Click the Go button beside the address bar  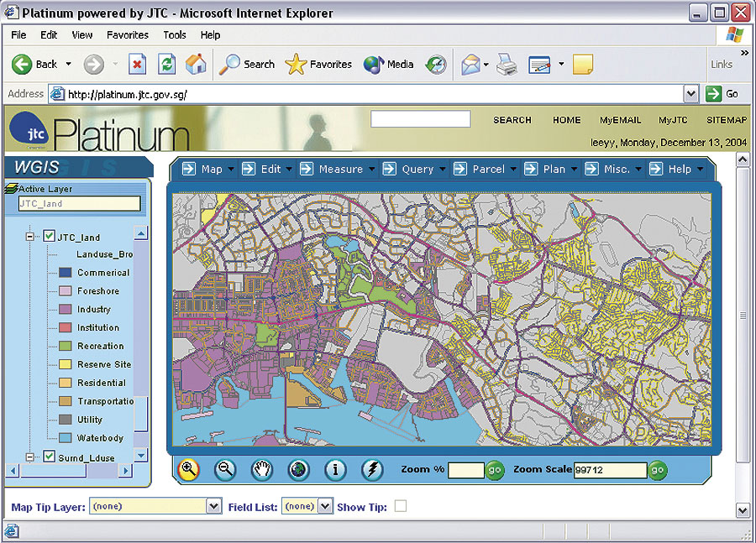coord(722,93)
